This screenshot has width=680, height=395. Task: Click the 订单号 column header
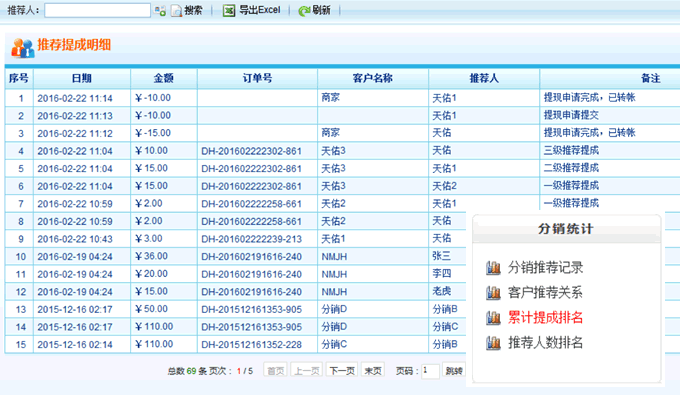coord(257,78)
